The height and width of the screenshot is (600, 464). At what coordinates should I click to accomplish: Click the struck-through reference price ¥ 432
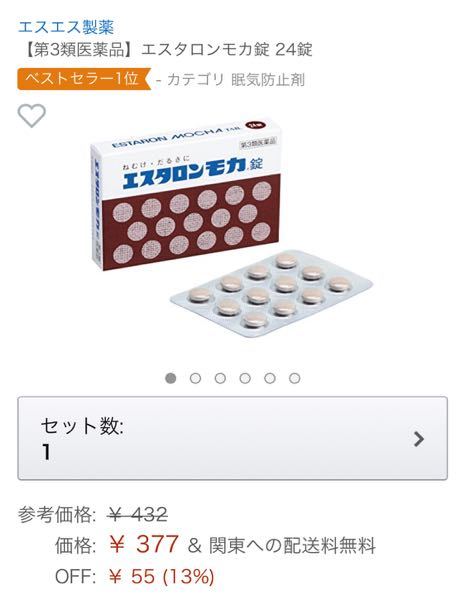click(x=138, y=514)
